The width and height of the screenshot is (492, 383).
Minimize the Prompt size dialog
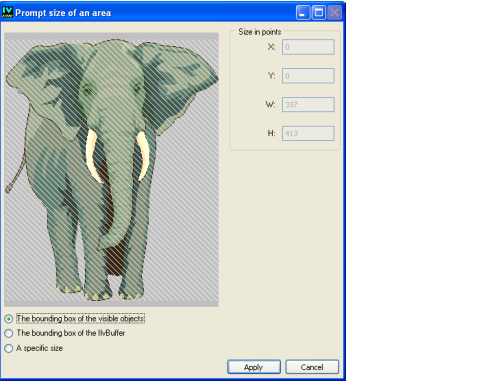[303, 13]
